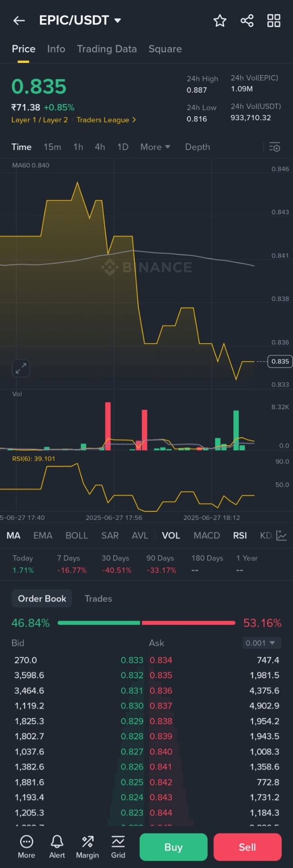Viewport: 293px width, 868px height.
Task: Tap the back arrow icon
Action: pyautogui.click(x=19, y=20)
